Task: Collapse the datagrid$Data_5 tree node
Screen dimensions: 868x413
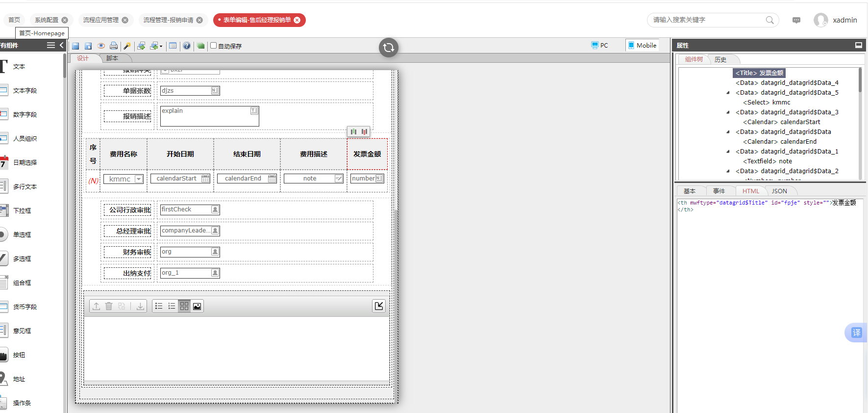Action: 728,93
